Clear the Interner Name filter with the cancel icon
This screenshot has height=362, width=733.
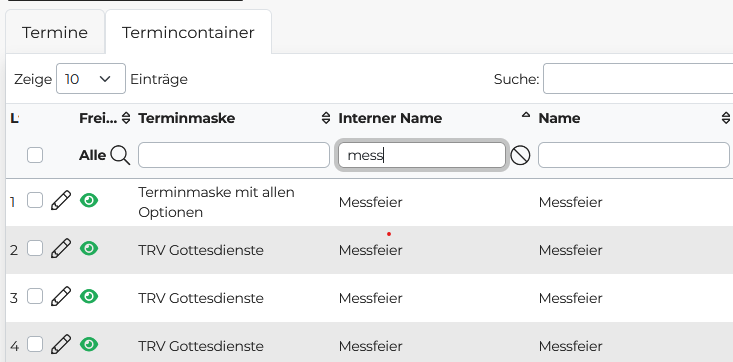coord(520,155)
